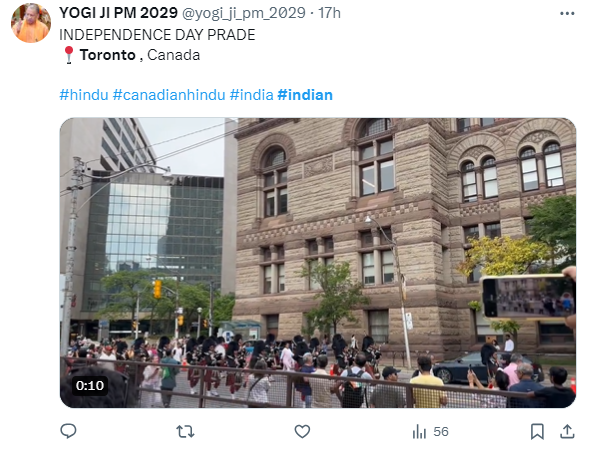
Task: Follow the #canadianhindu hashtag
Action: point(169,95)
